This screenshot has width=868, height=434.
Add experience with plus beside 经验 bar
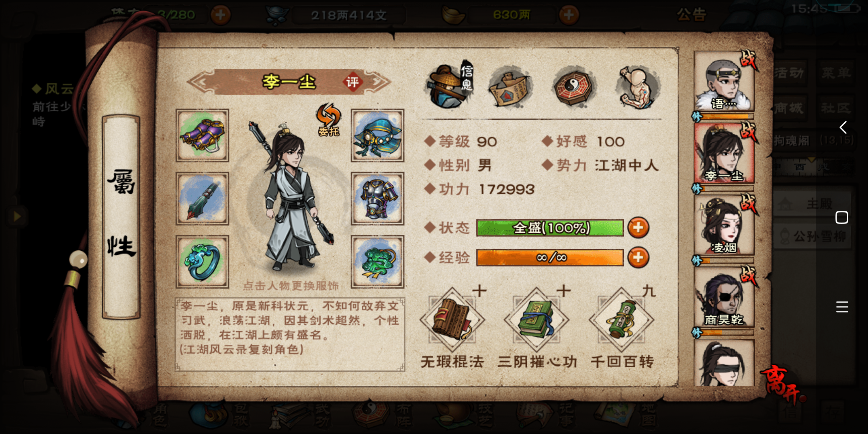click(x=638, y=258)
